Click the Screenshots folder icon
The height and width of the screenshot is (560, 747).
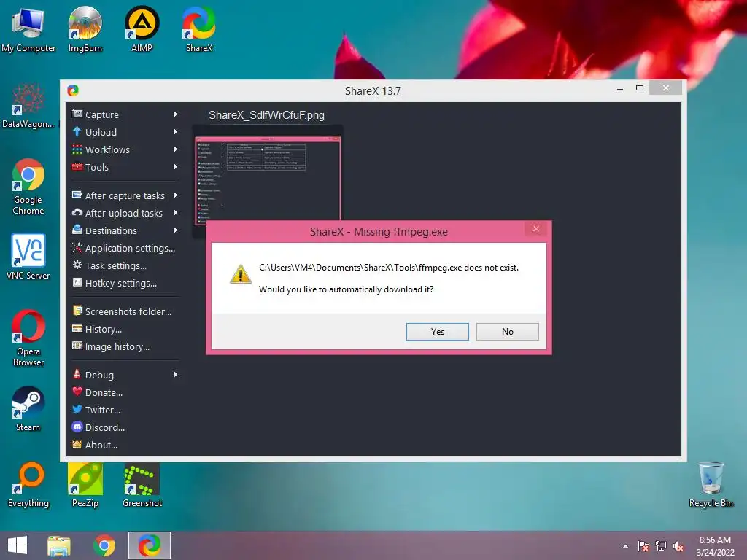77,311
